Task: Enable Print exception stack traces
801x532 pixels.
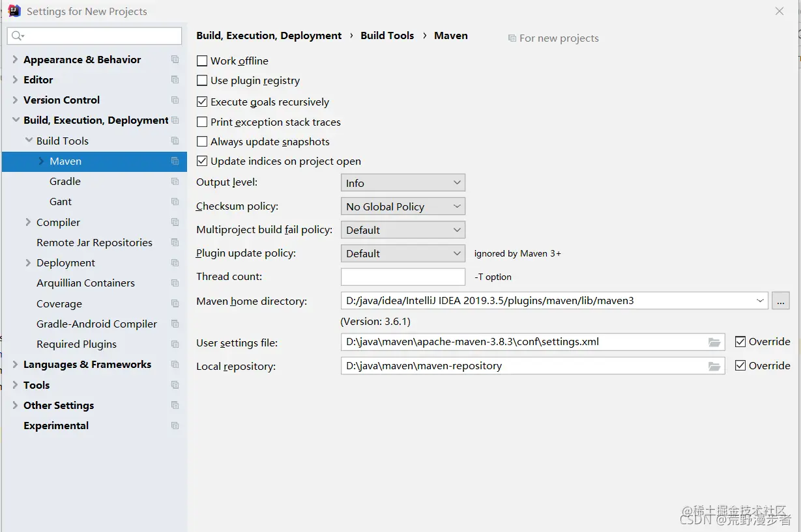Action: pyautogui.click(x=202, y=122)
